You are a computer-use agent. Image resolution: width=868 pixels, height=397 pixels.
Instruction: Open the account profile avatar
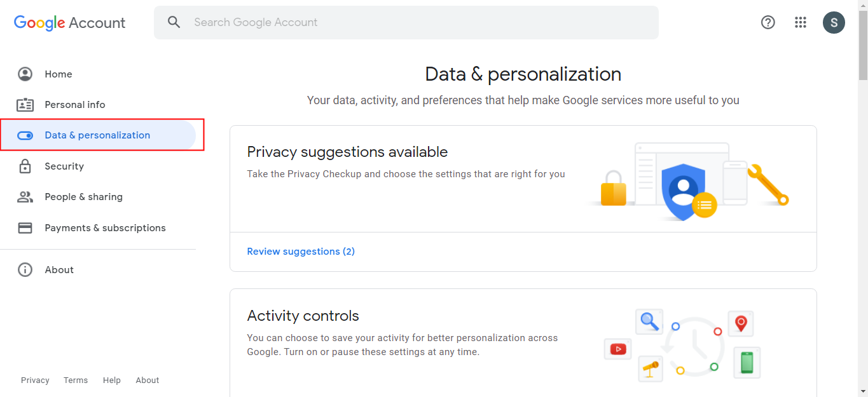(x=834, y=22)
